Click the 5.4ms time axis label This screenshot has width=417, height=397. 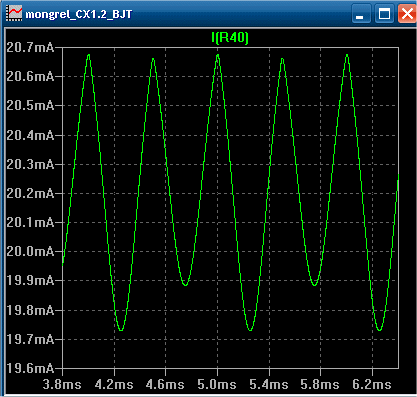point(269,384)
